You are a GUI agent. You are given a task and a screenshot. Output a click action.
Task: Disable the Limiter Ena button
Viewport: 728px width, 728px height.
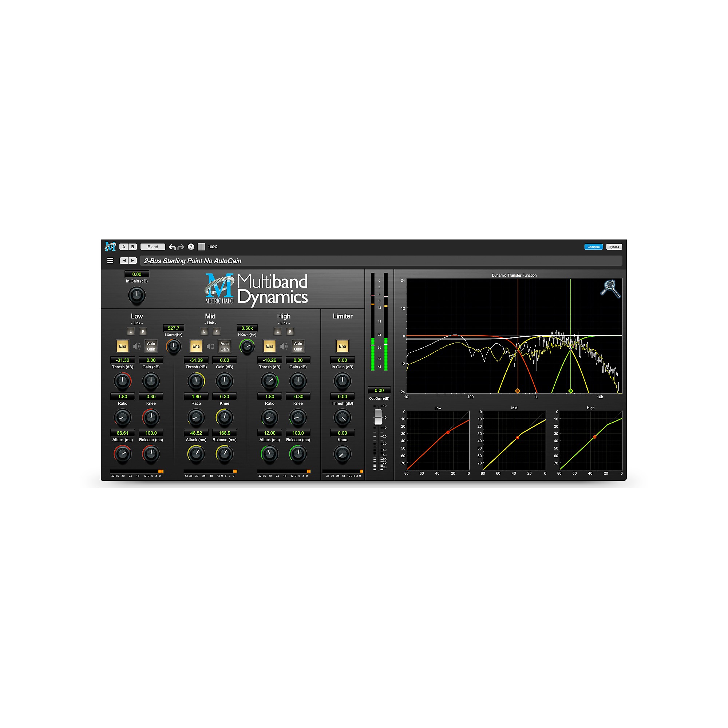click(342, 346)
